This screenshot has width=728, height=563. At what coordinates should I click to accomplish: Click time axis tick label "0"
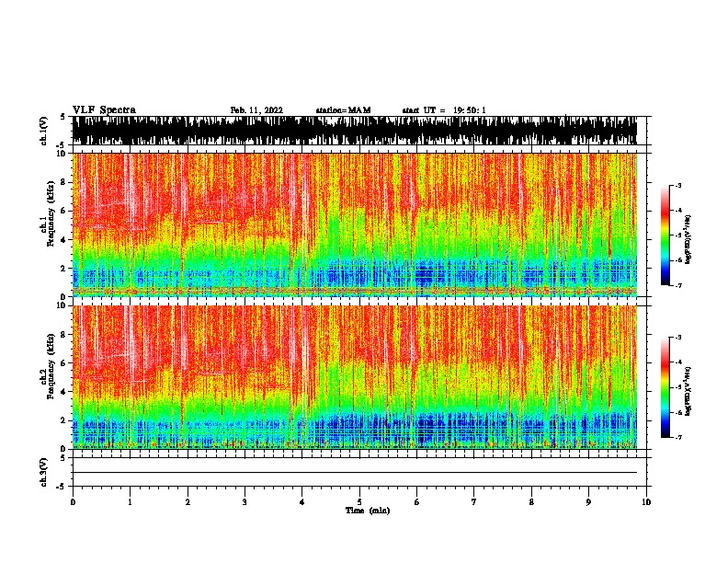click(73, 502)
